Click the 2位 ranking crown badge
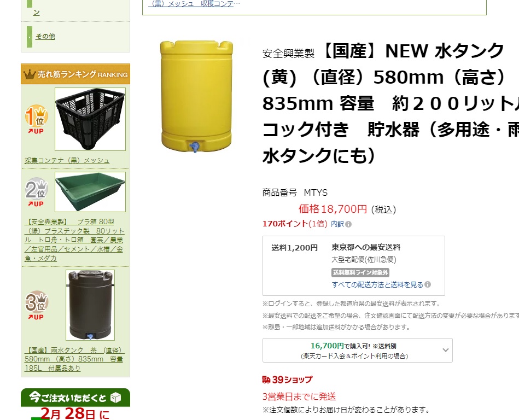The height and width of the screenshot is (420, 519). [x=37, y=189]
